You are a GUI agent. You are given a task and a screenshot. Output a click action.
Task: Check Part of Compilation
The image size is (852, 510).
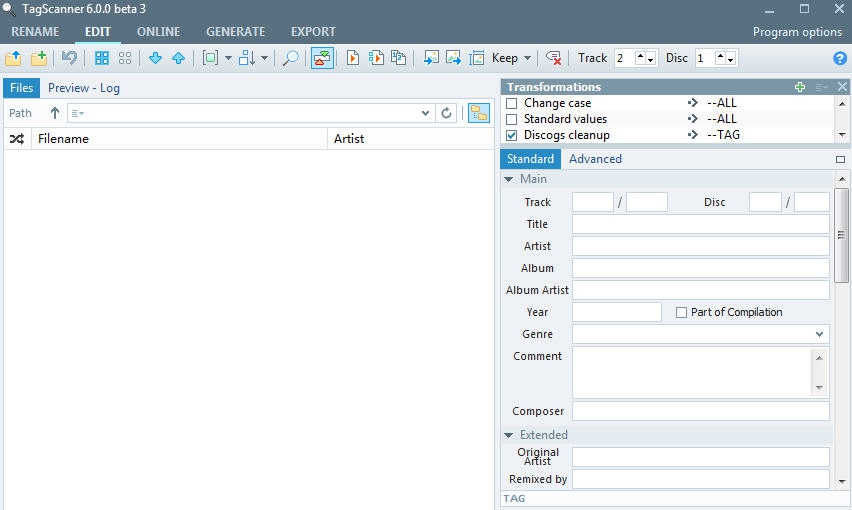point(681,312)
